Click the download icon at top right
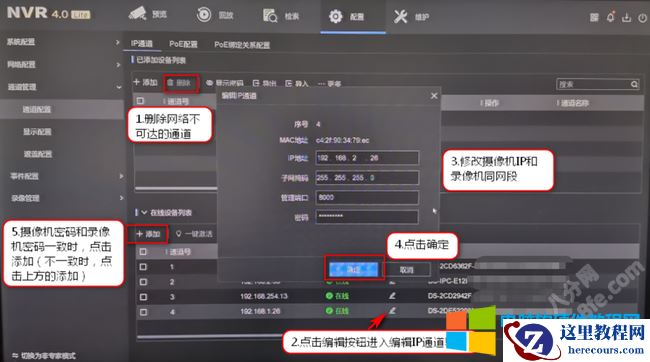650x362 pixels. pos(627,17)
